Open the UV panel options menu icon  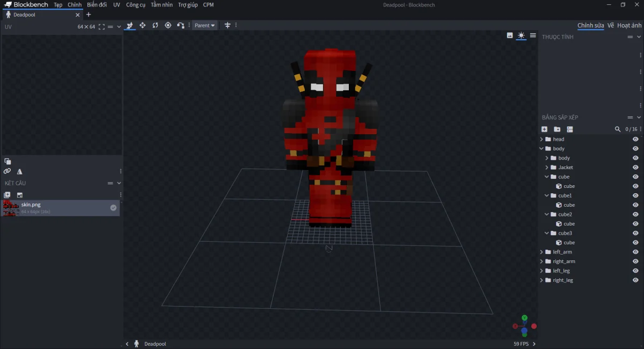pos(111,27)
